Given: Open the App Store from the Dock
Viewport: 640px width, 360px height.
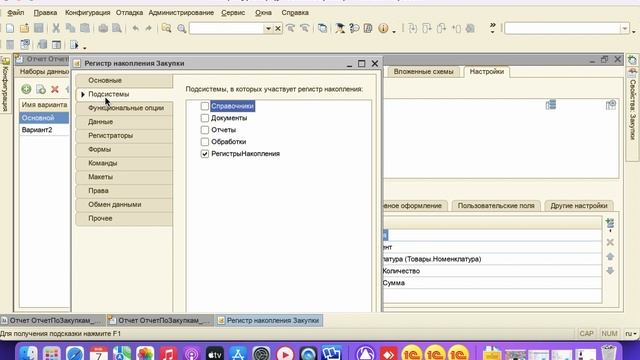Looking at the screenshot, I should point(238,353).
